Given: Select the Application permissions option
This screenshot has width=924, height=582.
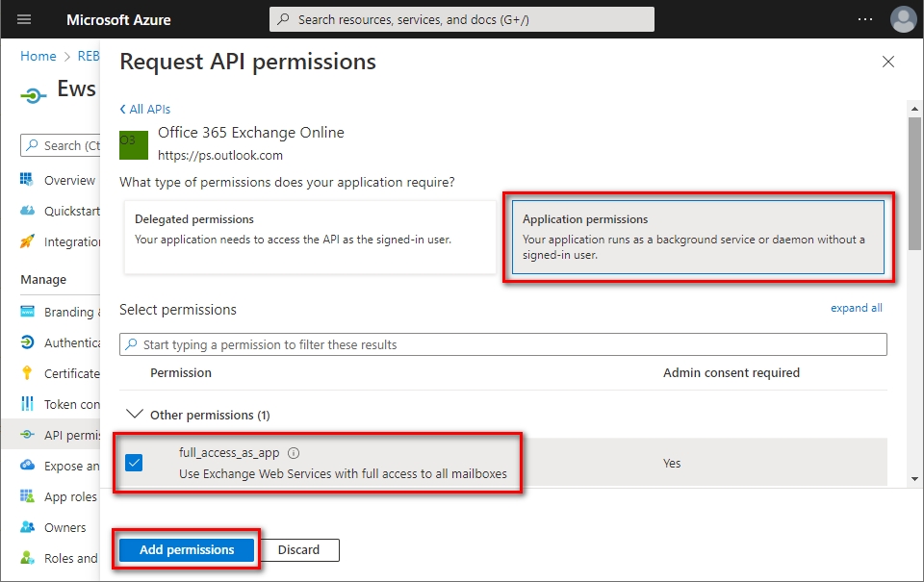Looking at the screenshot, I should pos(697,237).
